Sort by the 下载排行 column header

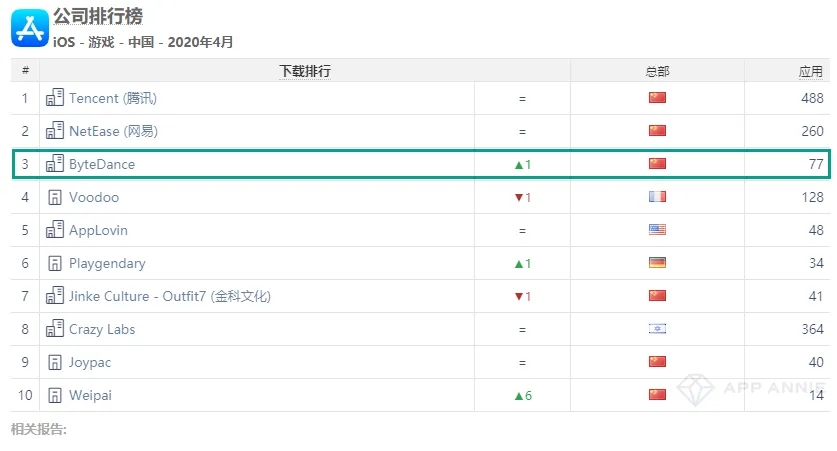click(305, 71)
